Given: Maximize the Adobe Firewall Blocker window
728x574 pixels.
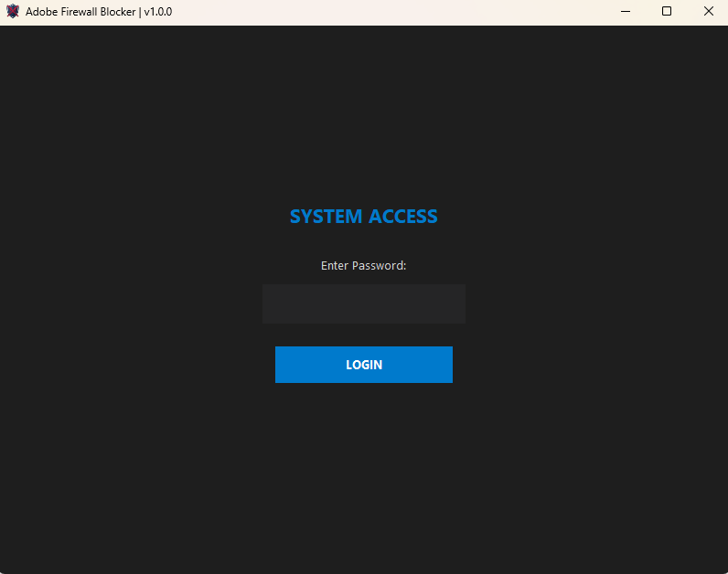Looking at the screenshot, I should click(x=667, y=12).
